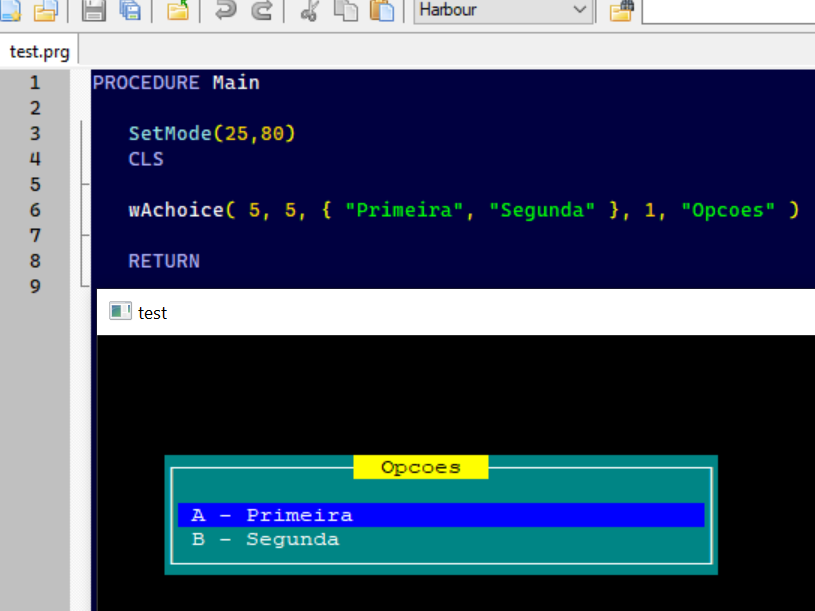Click the CLS statement in editor
This screenshot has width=815, height=611.
tap(146, 159)
